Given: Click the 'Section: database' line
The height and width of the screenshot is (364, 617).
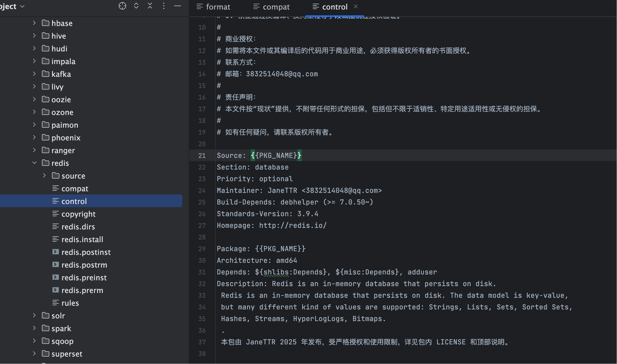Looking at the screenshot, I should click(x=253, y=167).
